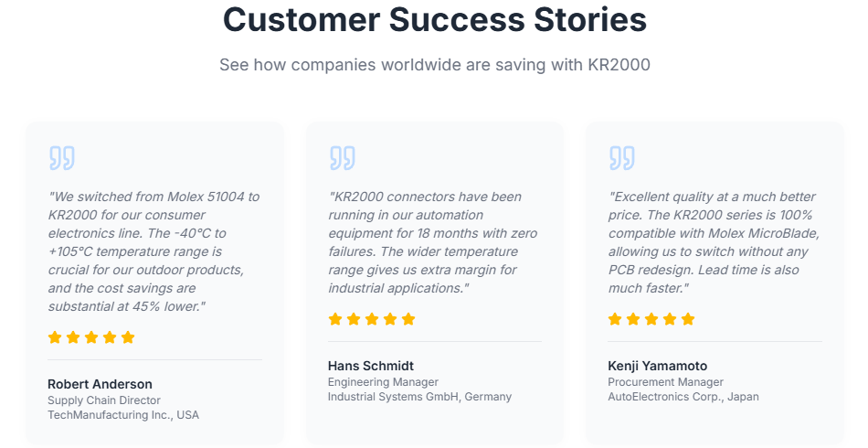
Task: Select the first star in Hans Schmidt's rating
Action: tap(335, 319)
